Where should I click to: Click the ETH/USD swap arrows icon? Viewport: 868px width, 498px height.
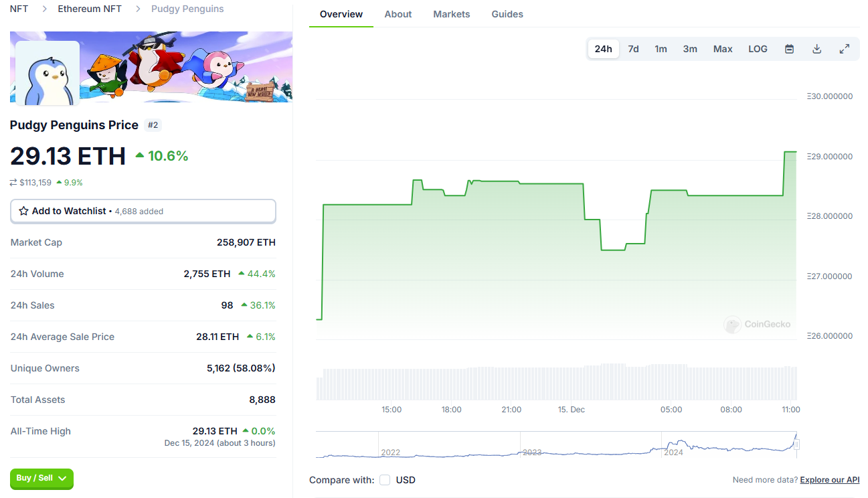(13, 182)
